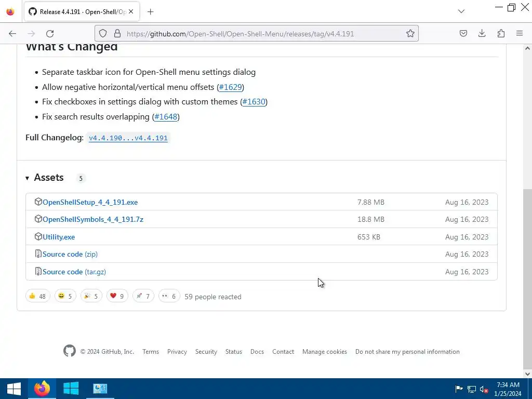Open the shield tracking protection icon

coord(103,33)
